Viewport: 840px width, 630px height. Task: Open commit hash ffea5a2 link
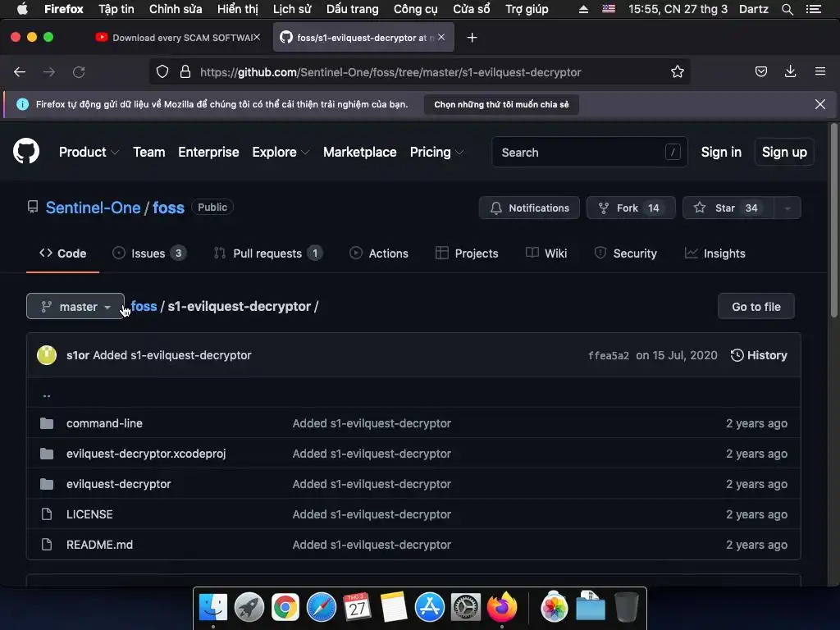pyautogui.click(x=609, y=355)
